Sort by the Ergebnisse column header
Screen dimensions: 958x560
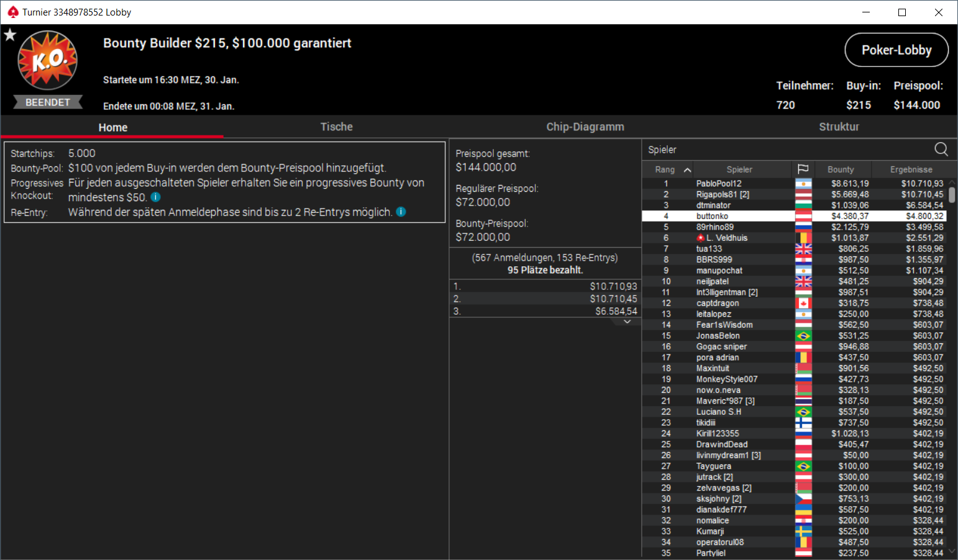click(911, 169)
